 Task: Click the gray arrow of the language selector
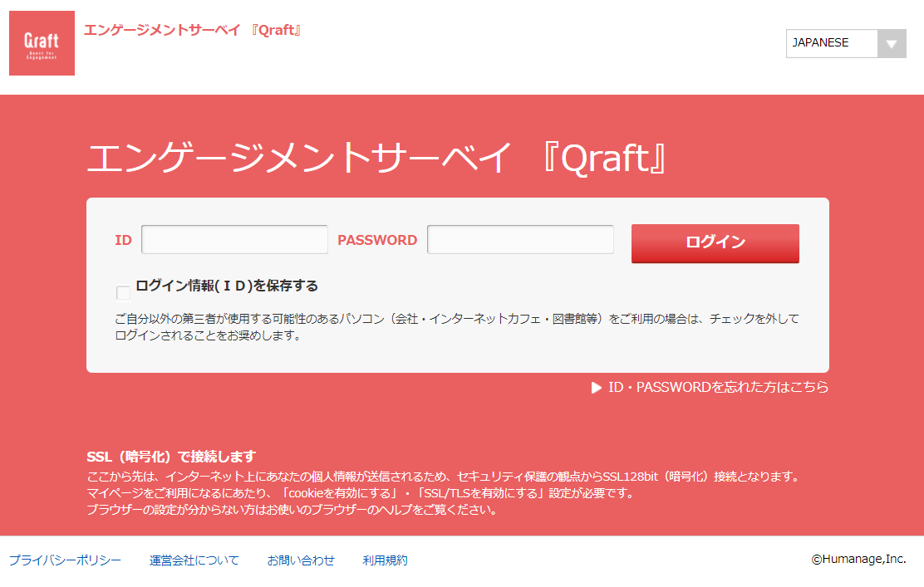pyautogui.click(x=892, y=43)
